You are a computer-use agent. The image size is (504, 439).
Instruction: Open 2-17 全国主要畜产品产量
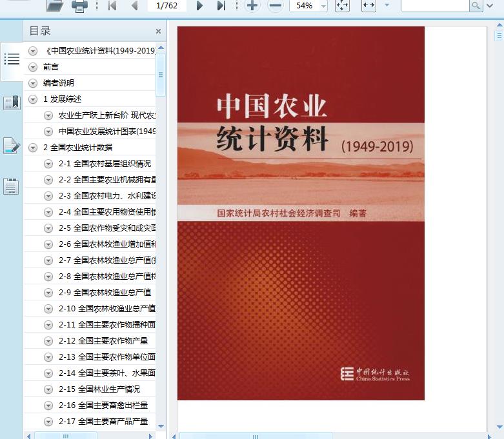pos(103,422)
